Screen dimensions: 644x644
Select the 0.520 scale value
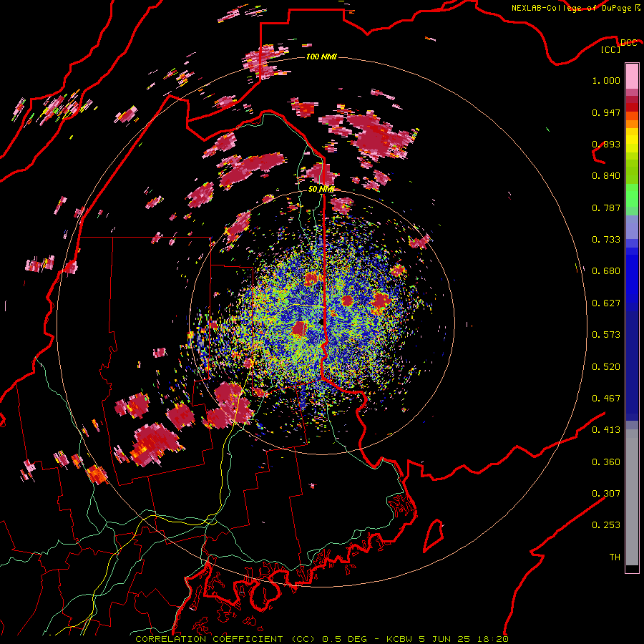pyautogui.click(x=606, y=367)
